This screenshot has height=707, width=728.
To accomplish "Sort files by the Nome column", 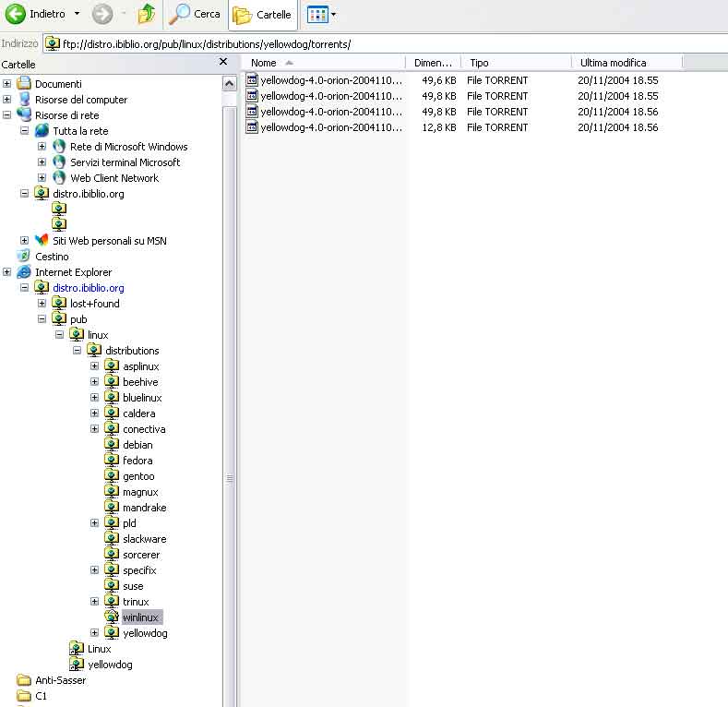I will (x=323, y=63).
